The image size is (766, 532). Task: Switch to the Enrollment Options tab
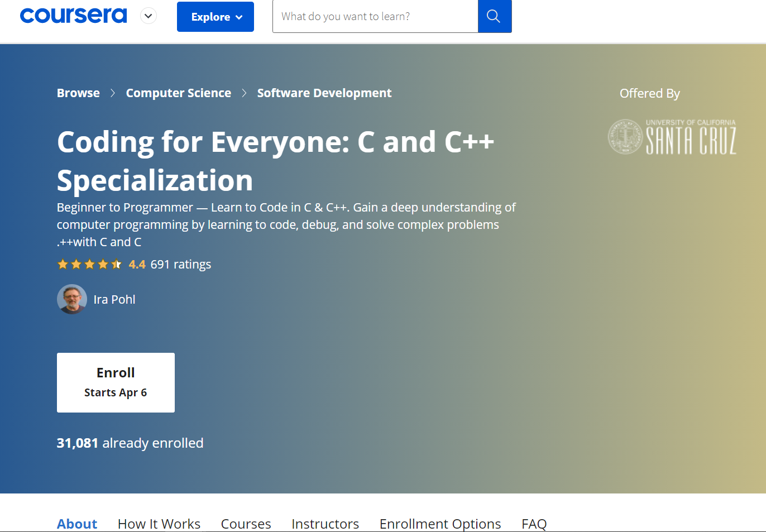pos(441,524)
